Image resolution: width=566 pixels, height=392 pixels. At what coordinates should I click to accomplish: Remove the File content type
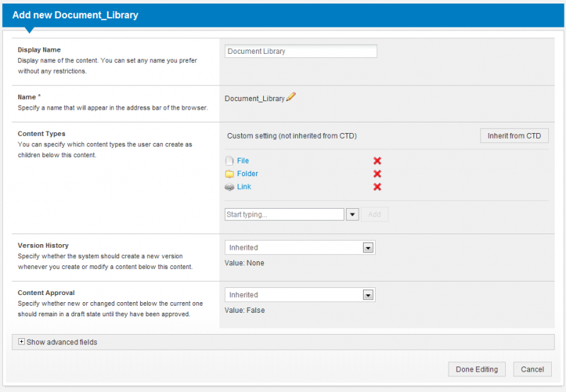point(377,161)
